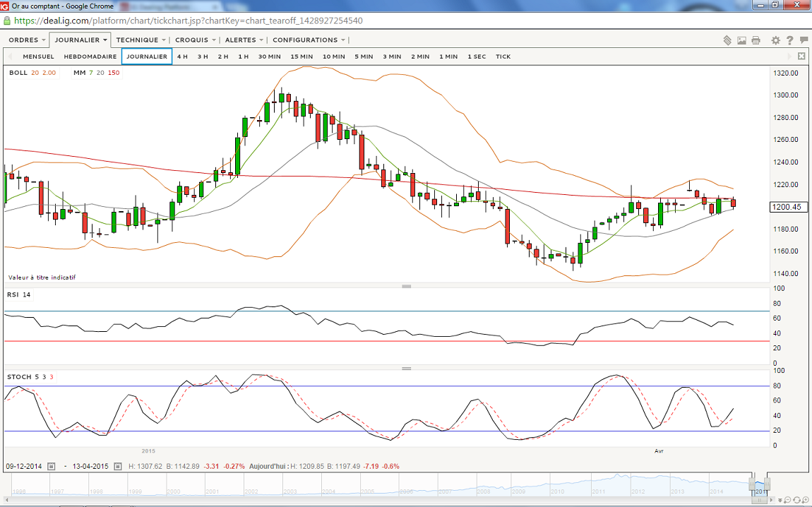Select the JOURNALIER timeframe tab

(x=147, y=56)
